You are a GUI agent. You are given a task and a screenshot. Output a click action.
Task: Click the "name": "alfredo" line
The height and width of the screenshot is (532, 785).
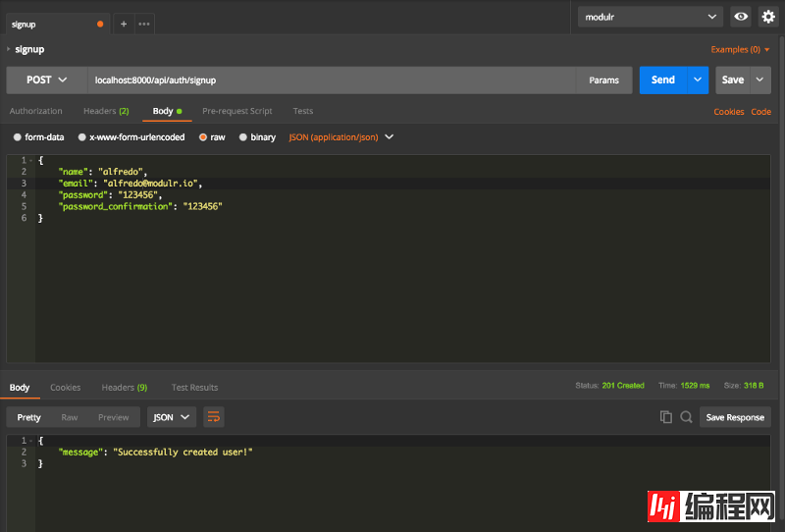(103, 172)
